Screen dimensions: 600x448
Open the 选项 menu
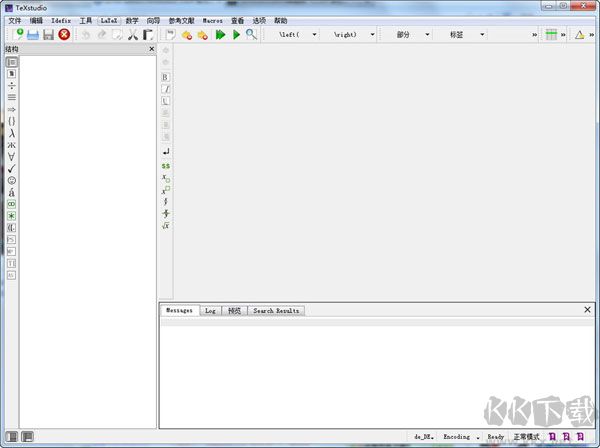tap(259, 21)
